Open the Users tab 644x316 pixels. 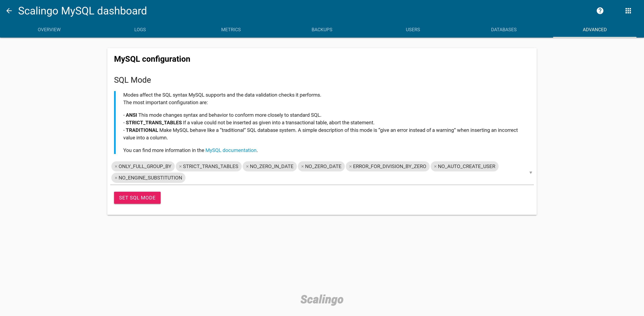pyautogui.click(x=413, y=30)
